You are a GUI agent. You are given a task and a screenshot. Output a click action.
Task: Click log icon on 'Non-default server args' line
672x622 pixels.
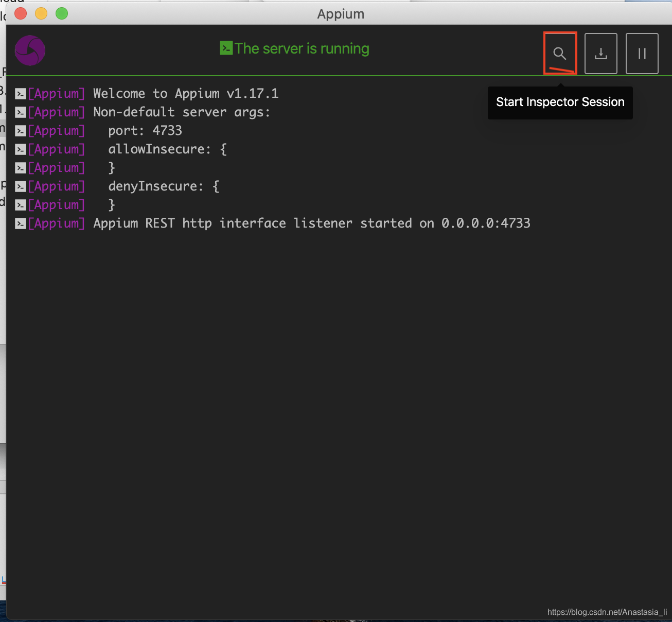tap(21, 112)
